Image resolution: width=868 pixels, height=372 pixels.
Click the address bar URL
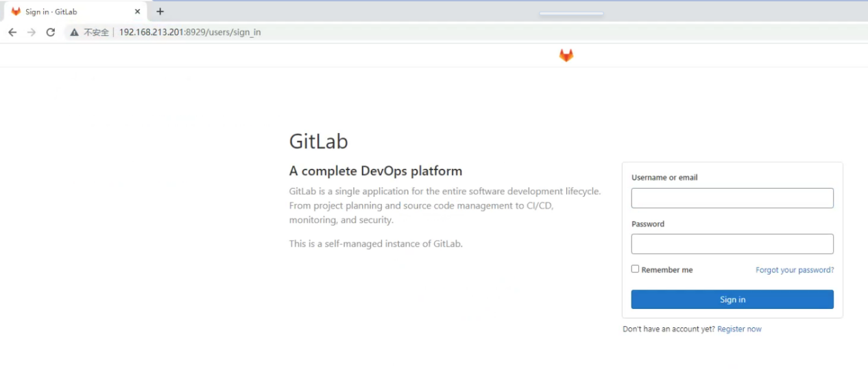pyautogui.click(x=190, y=32)
